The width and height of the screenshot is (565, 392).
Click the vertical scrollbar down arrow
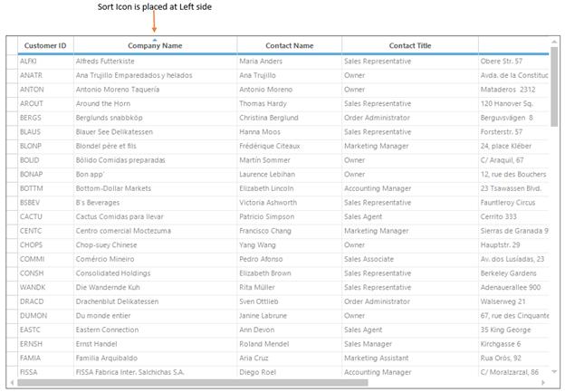554,371
